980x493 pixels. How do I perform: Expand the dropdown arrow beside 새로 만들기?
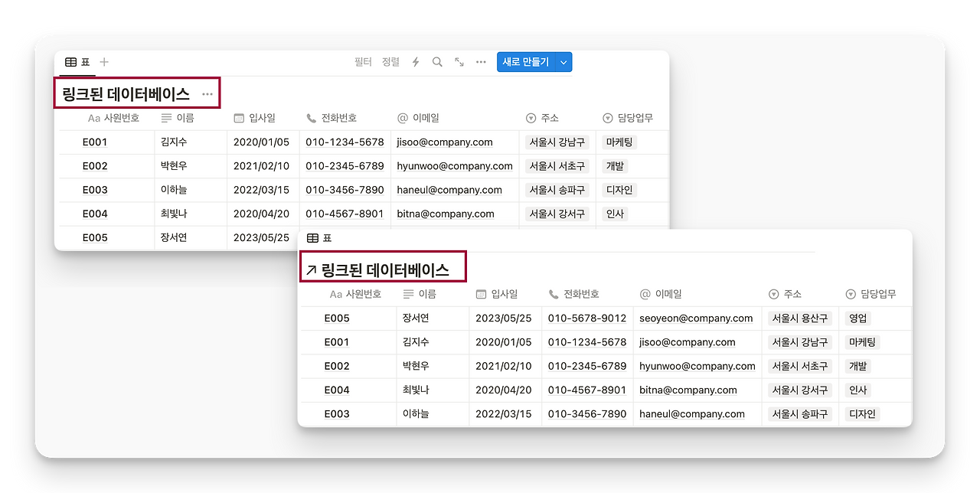coord(563,62)
